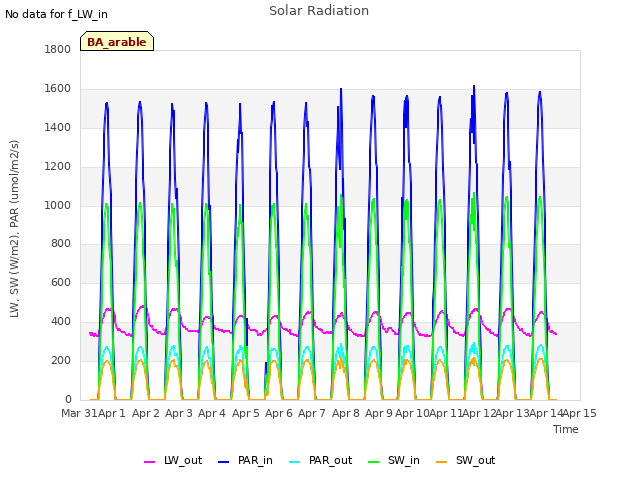Click the Solar Radiation chart title

319,11
